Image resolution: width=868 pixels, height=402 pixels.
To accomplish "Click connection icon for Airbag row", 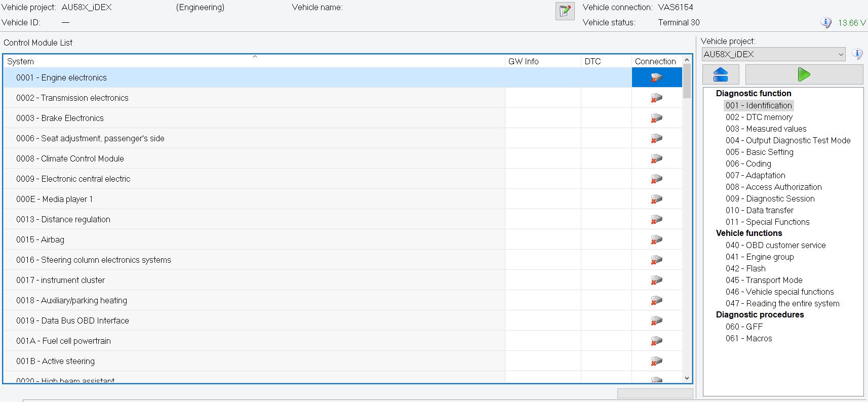I will click(656, 240).
